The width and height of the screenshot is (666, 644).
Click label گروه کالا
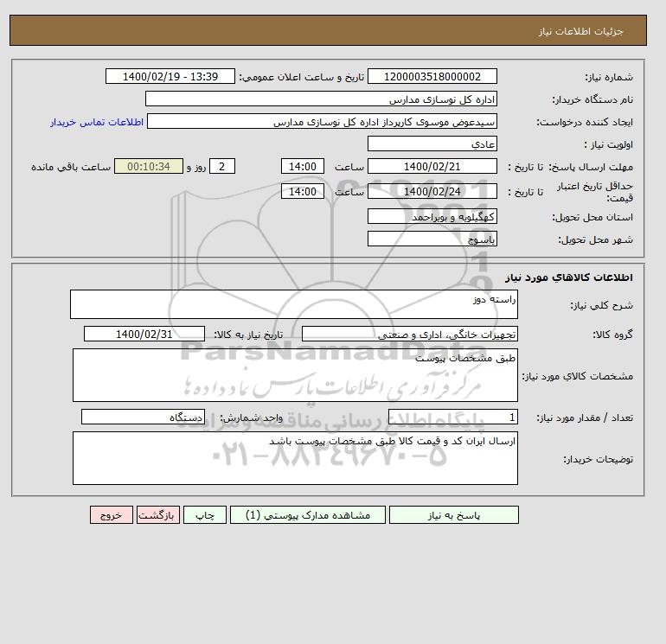pos(613,335)
